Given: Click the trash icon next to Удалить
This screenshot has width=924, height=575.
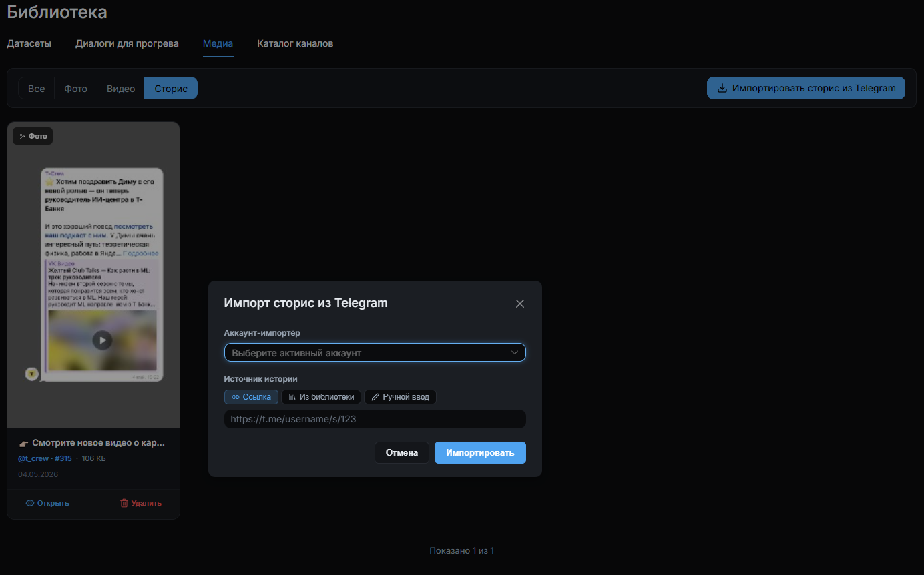Looking at the screenshot, I should [124, 503].
